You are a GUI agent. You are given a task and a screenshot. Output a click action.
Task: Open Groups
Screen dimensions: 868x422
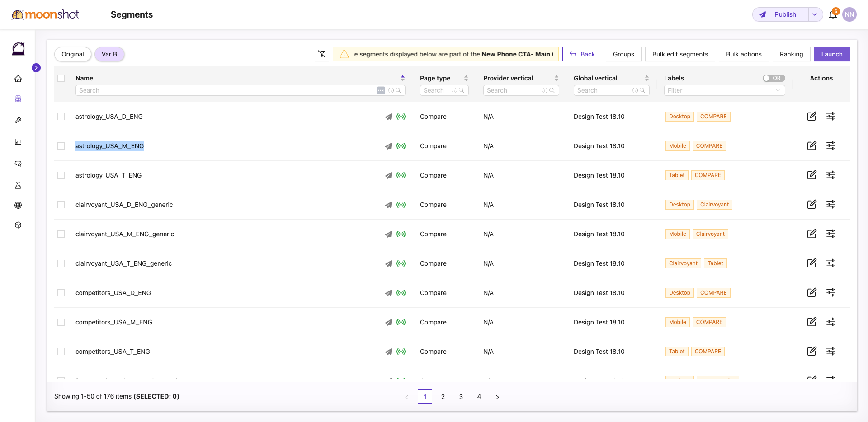pos(623,54)
